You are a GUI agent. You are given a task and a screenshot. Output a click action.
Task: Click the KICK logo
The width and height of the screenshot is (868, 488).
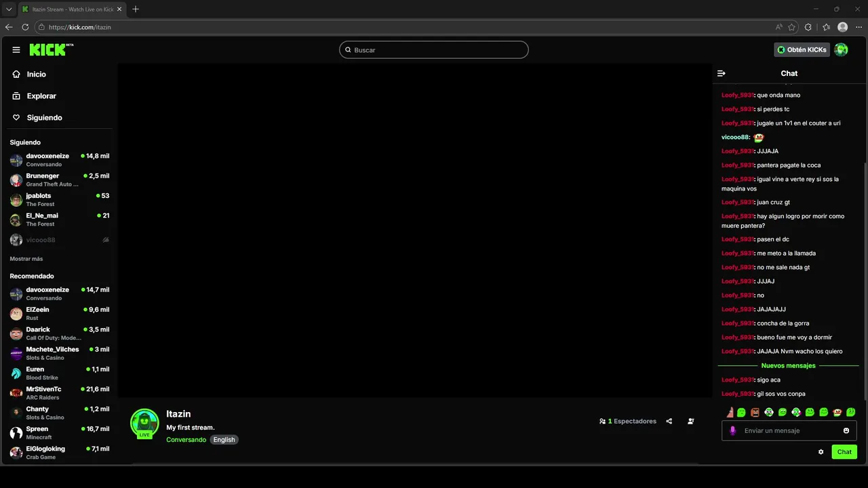pyautogui.click(x=52, y=49)
